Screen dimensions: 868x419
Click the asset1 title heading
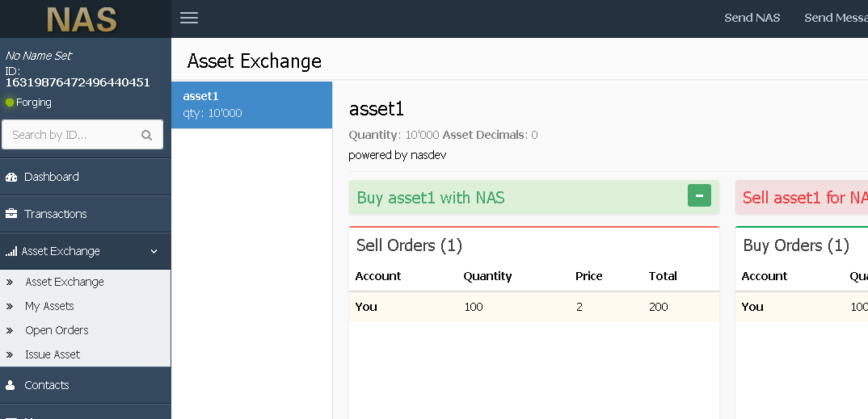pos(377,109)
